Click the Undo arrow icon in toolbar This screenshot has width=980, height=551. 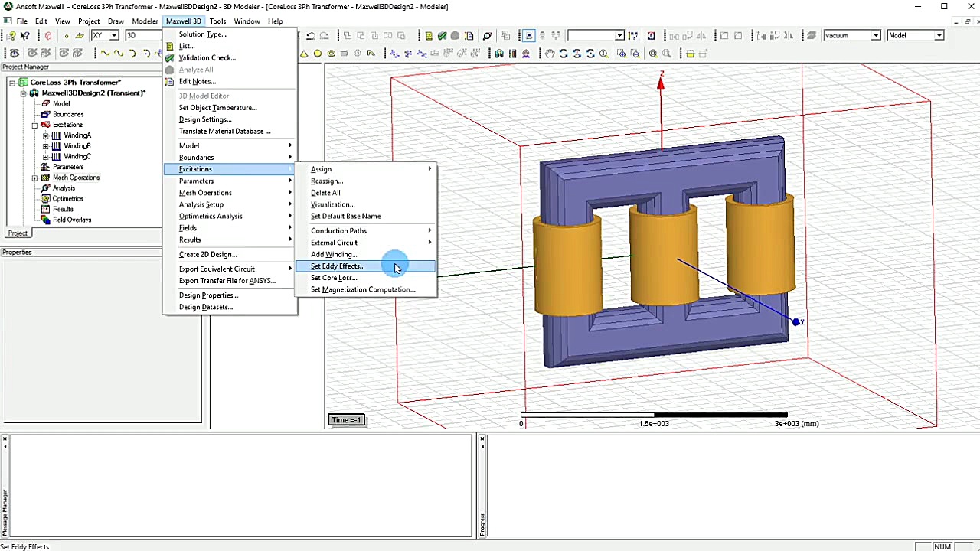[311, 36]
